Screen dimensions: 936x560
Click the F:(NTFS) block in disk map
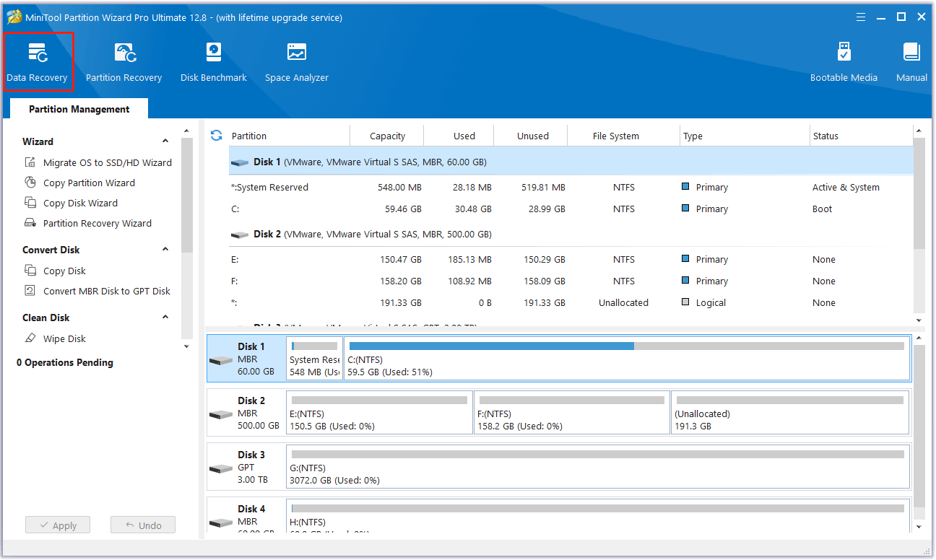tap(571, 413)
